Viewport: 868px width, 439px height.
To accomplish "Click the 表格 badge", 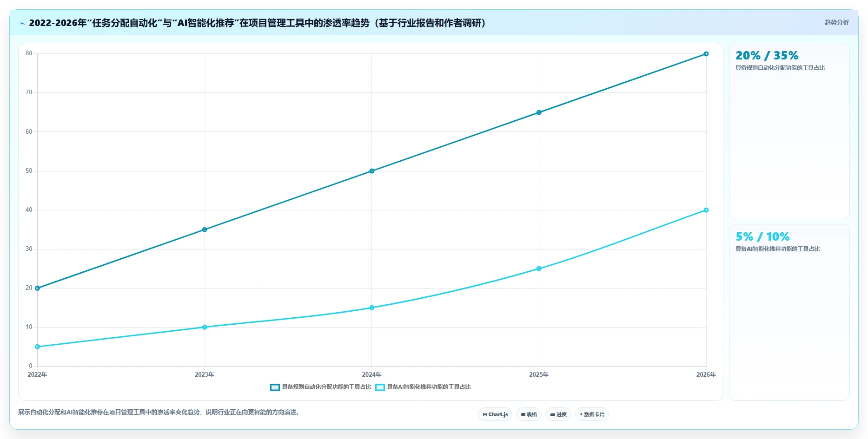I will click(x=529, y=414).
